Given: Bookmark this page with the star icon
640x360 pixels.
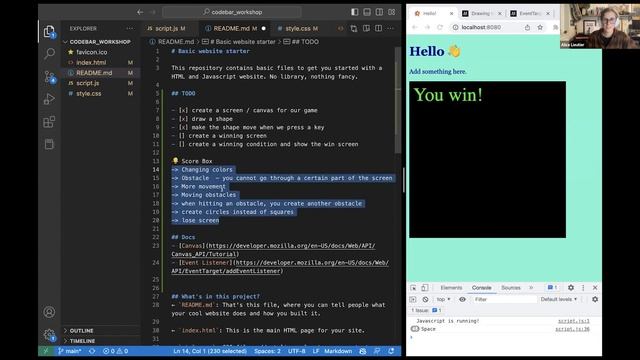Looking at the screenshot, I should click(540, 27).
